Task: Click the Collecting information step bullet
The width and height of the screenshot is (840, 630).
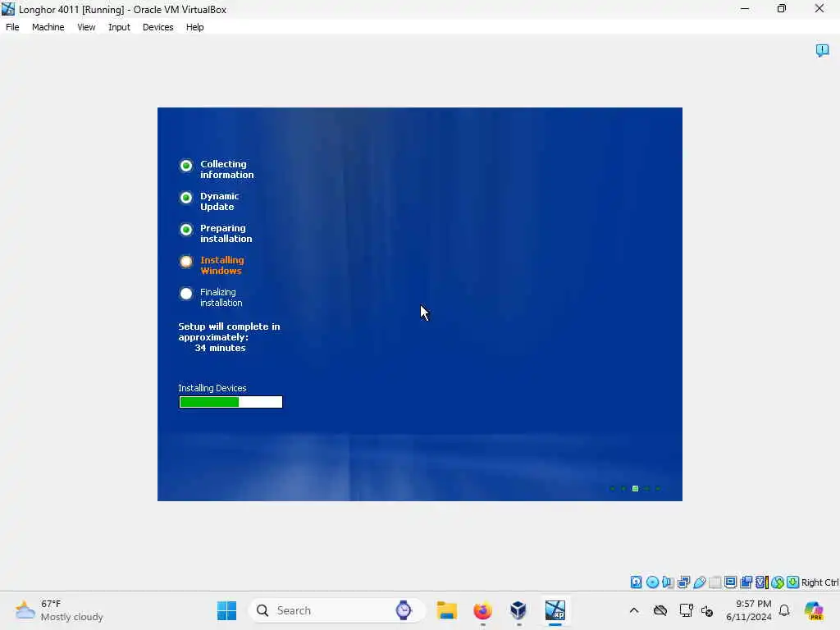Action: [186, 166]
